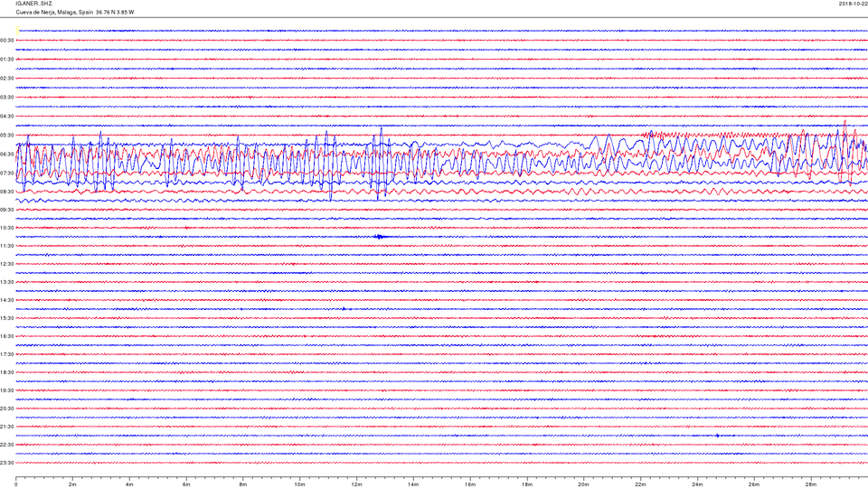Select the 18:30 time label
Image resolution: width=868 pixels, height=488 pixels.
(x=6, y=372)
